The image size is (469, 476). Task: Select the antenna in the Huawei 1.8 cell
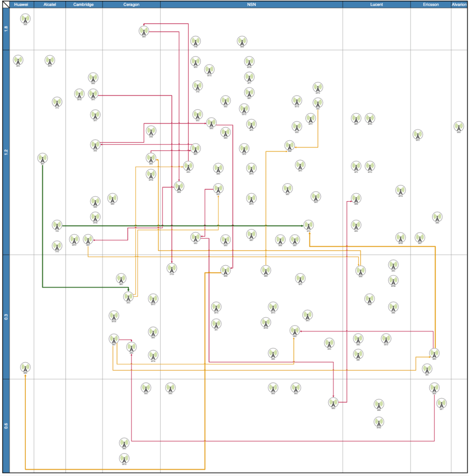point(25,19)
